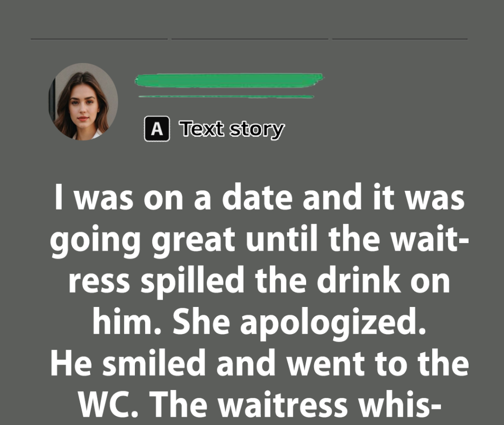Click the line 'ress spilled the drink on'
504x425 pixels.
pos(259,281)
